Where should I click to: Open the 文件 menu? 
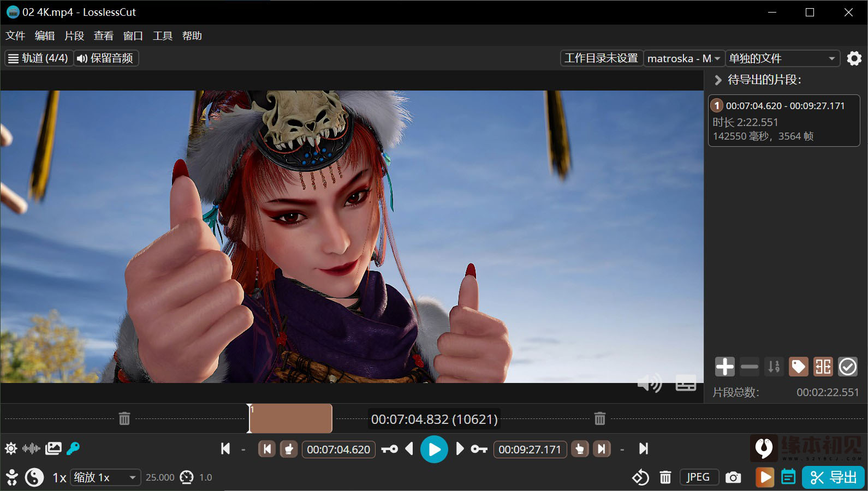[x=15, y=35]
